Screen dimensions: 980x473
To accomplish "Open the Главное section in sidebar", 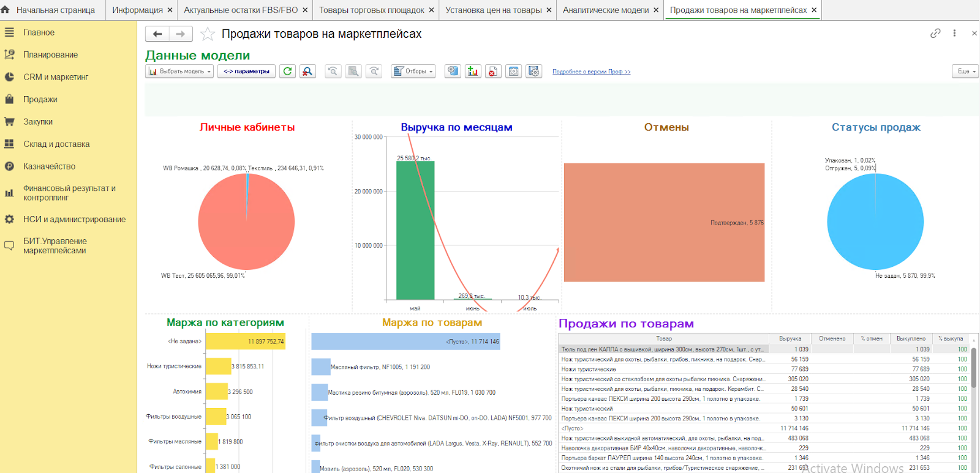I will [x=39, y=32].
